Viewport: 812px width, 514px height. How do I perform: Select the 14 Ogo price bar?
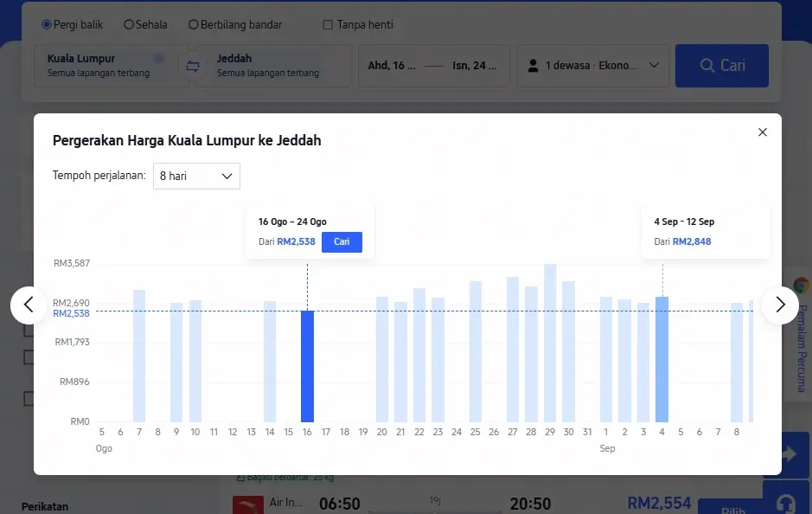click(270, 362)
